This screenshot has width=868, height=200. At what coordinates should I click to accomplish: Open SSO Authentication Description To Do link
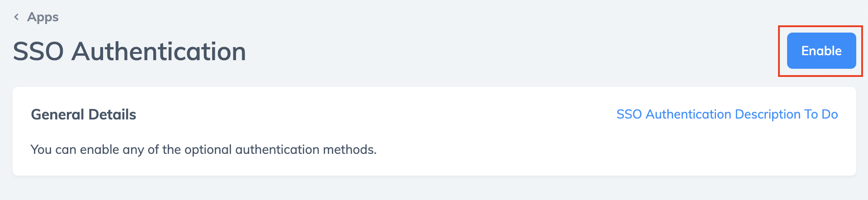tap(727, 114)
